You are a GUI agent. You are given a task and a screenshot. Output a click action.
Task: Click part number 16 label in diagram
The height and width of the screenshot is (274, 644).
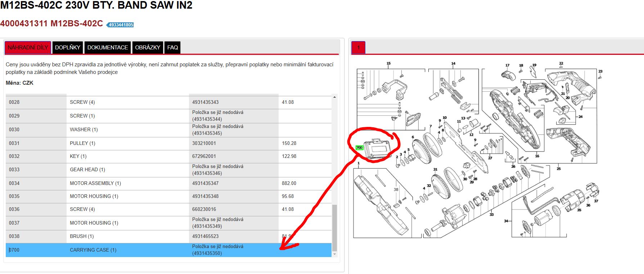tap(537, 156)
